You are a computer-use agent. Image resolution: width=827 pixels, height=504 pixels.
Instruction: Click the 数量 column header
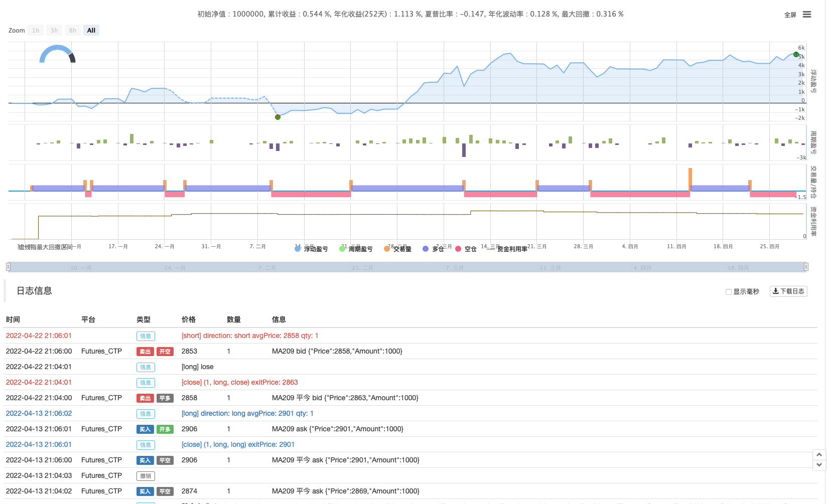click(x=234, y=319)
